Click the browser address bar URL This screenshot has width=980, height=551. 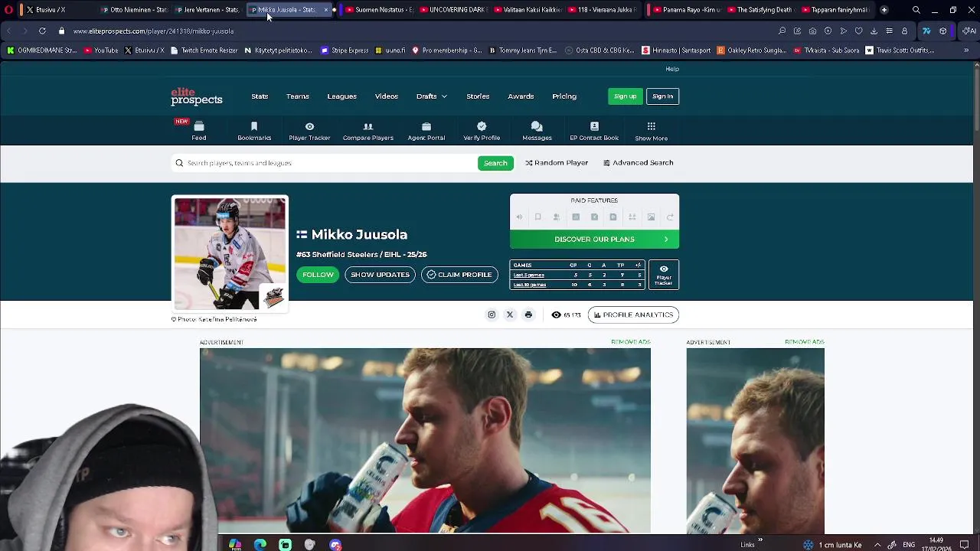pos(153,31)
